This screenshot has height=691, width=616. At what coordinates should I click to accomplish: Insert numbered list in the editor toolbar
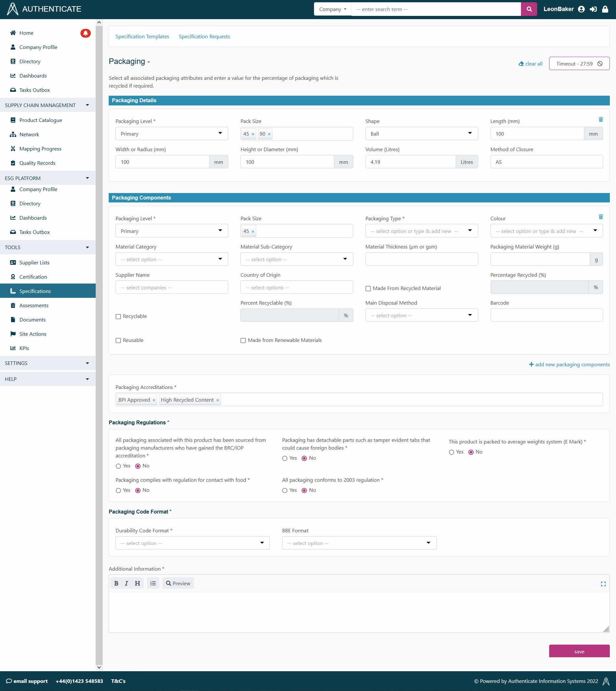coord(153,583)
